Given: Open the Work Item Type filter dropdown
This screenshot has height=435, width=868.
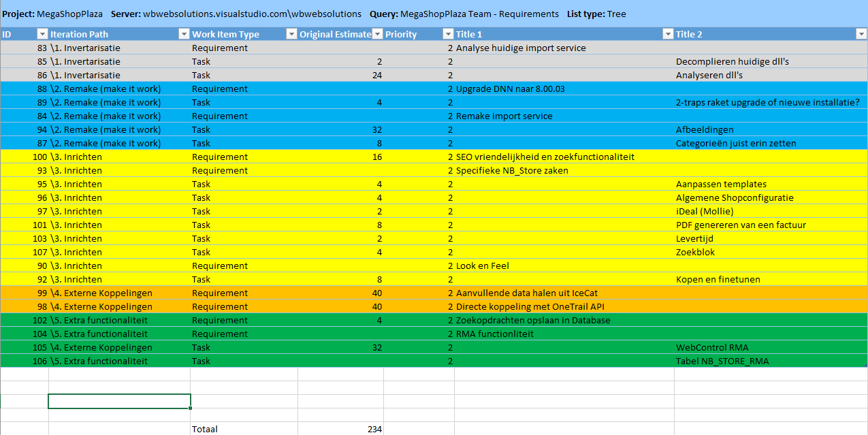Looking at the screenshot, I should pyautogui.click(x=291, y=34).
